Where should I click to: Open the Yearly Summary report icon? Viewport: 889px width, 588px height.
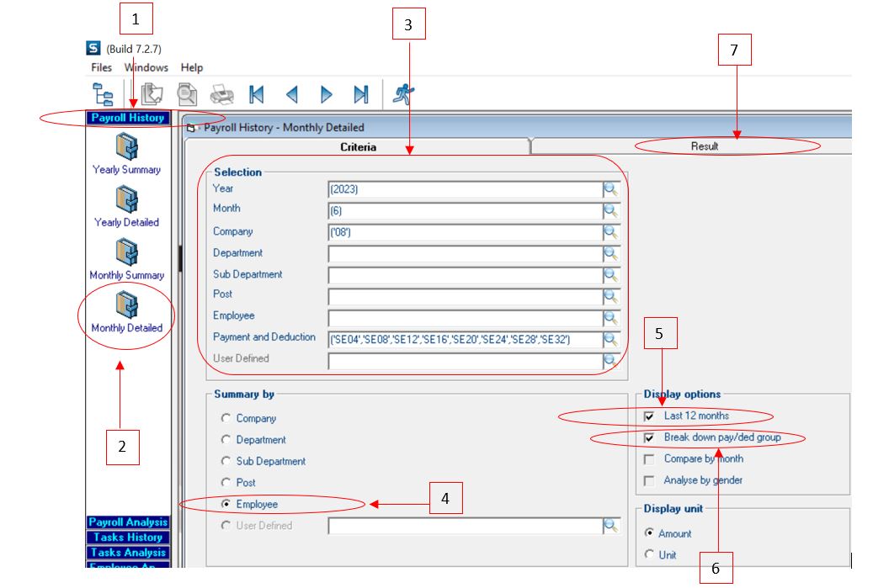(x=126, y=150)
